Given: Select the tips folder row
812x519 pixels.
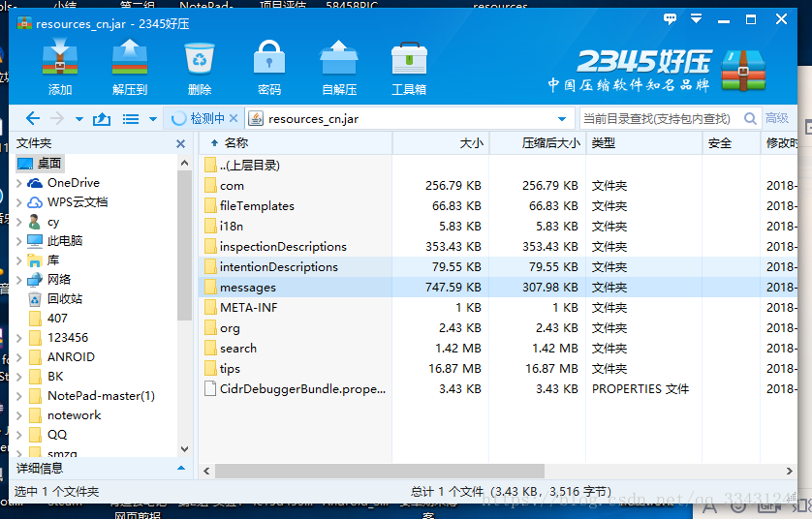Looking at the screenshot, I should (498, 368).
